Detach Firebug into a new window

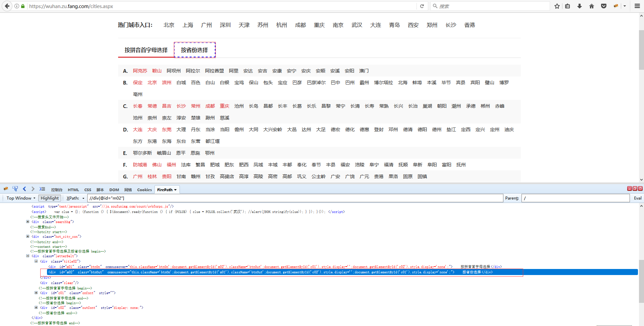click(635, 188)
